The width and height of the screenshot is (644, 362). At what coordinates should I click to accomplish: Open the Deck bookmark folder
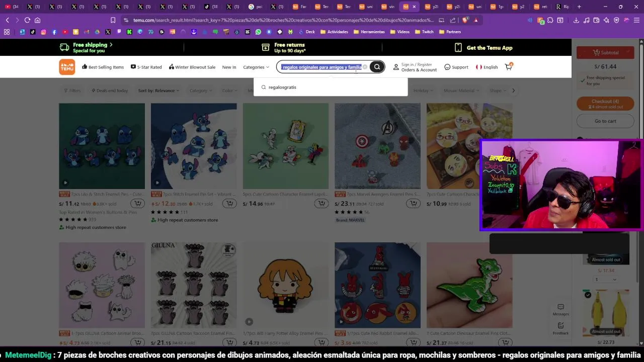tap(306, 32)
